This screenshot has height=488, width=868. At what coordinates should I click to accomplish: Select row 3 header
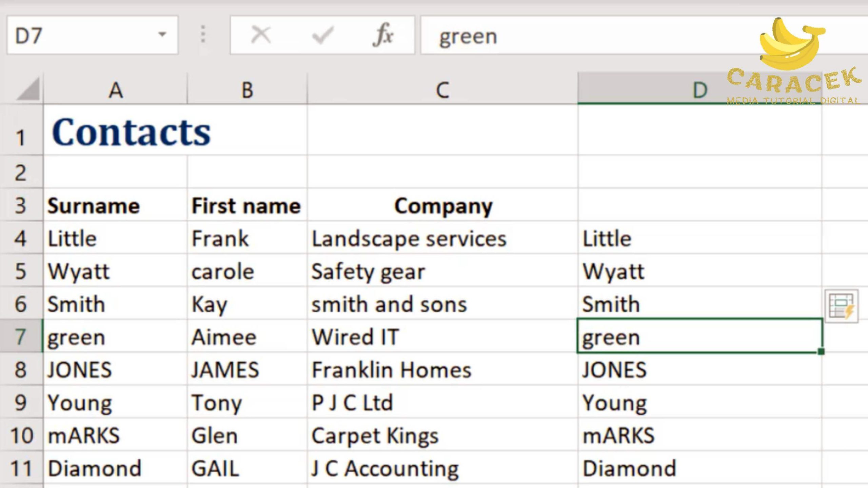[21, 205]
